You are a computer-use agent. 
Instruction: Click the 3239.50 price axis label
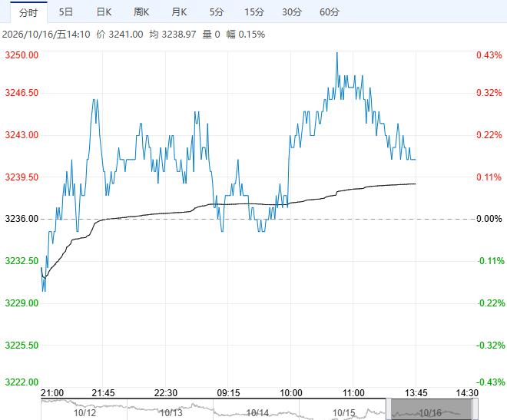[22, 177]
